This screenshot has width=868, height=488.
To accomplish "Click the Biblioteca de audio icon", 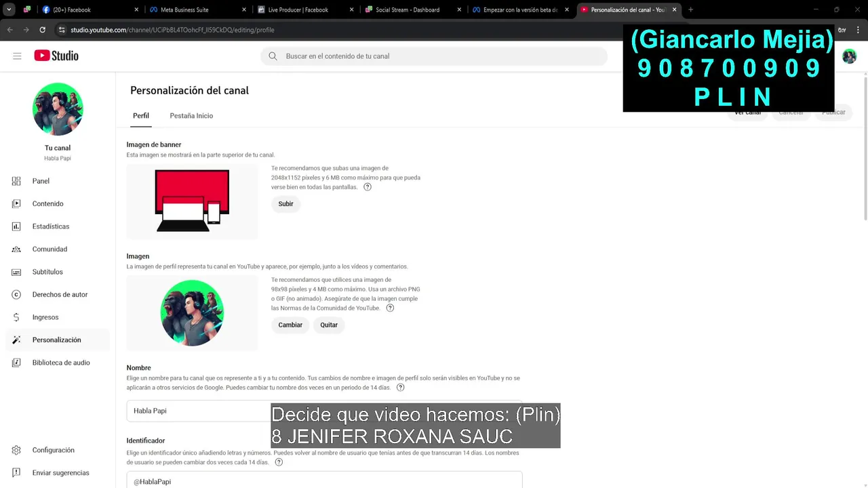I will pos(16,363).
